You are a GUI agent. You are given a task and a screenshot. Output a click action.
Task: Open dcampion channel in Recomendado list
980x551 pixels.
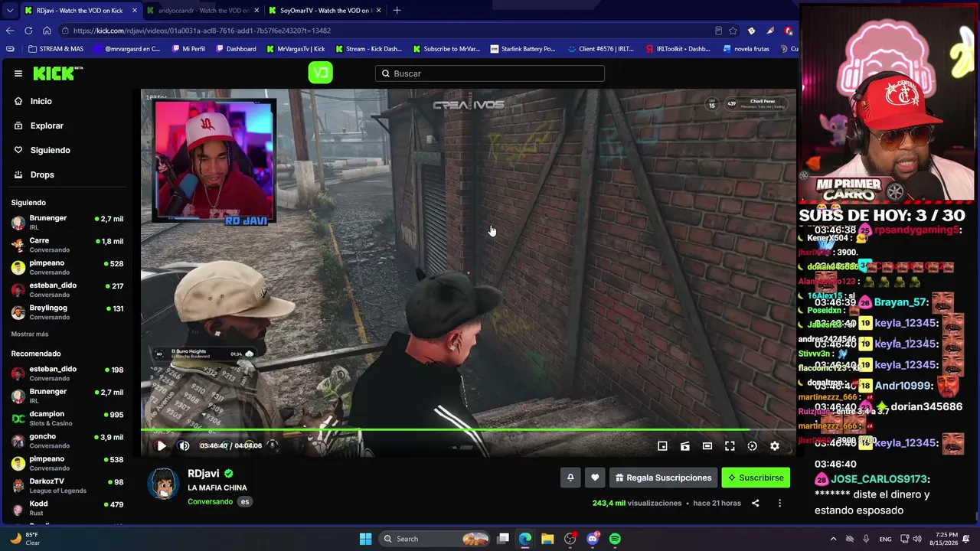click(67, 419)
